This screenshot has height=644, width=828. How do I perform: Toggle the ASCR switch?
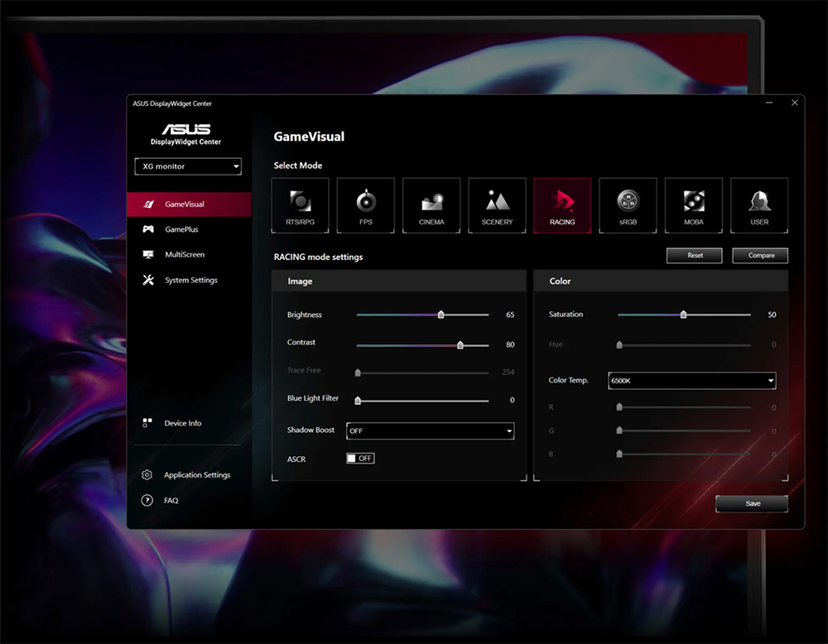pyautogui.click(x=359, y=458)
